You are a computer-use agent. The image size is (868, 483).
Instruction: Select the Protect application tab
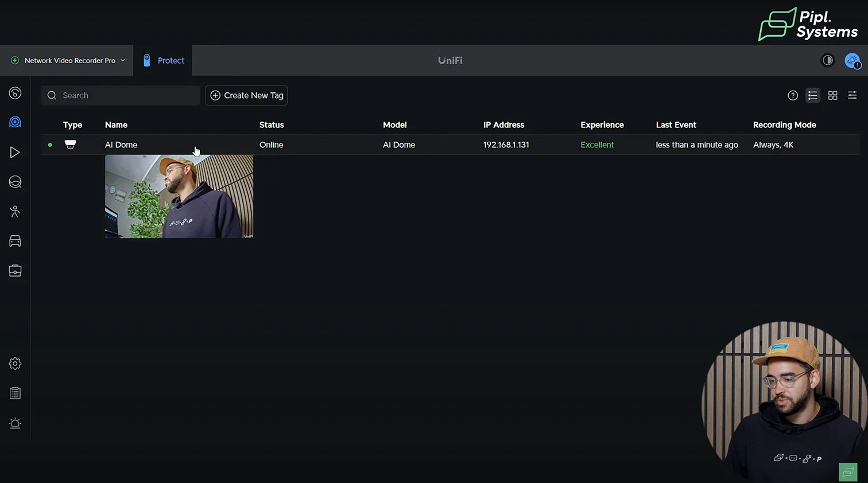pyautogui.click(x=164, y=60)
